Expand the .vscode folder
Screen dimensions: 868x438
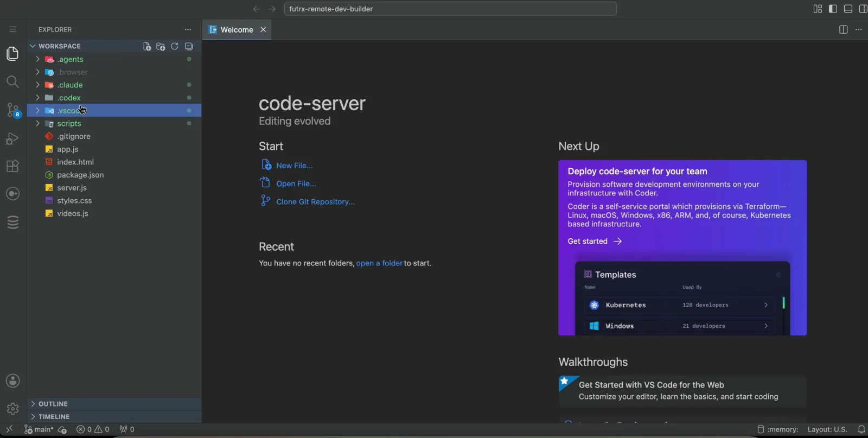(114, 111)
